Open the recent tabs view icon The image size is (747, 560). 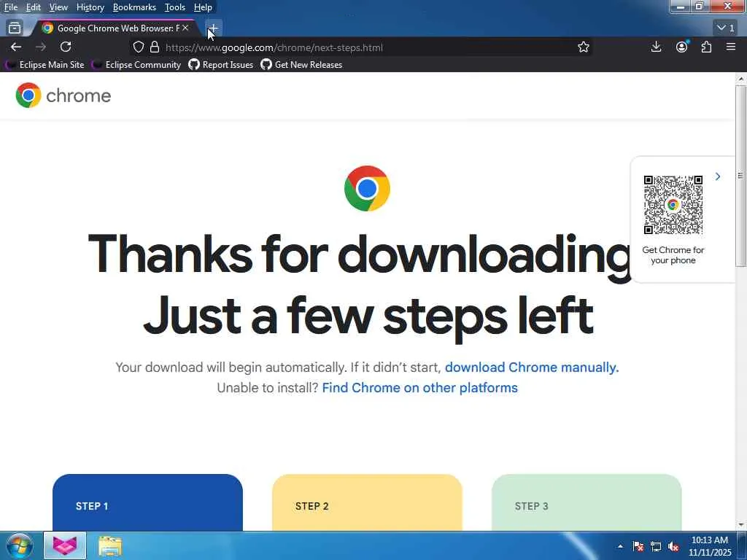15,28
